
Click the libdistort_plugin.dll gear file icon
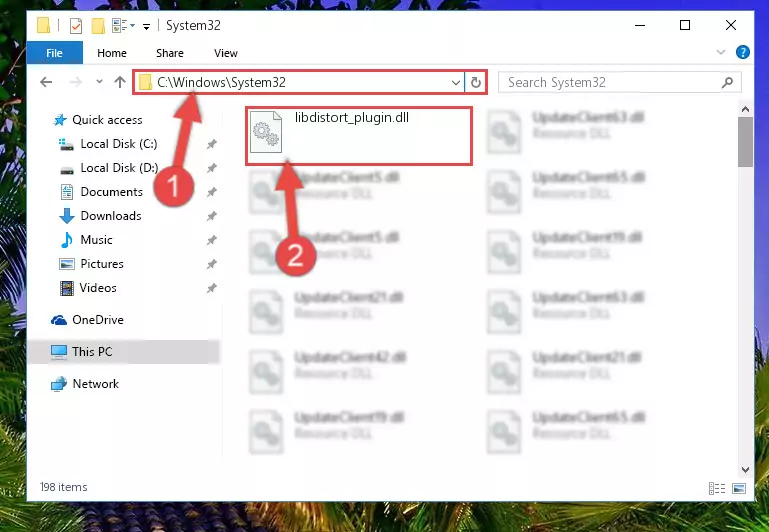click(266, 132)
